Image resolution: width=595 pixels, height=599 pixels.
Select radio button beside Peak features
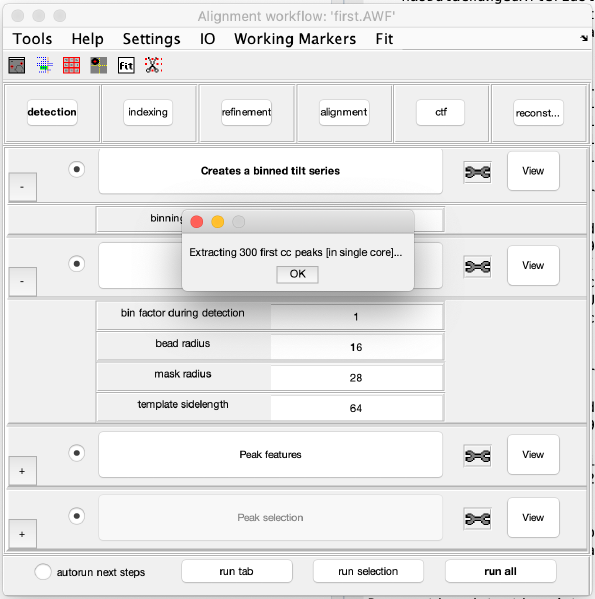click(77, 453)
